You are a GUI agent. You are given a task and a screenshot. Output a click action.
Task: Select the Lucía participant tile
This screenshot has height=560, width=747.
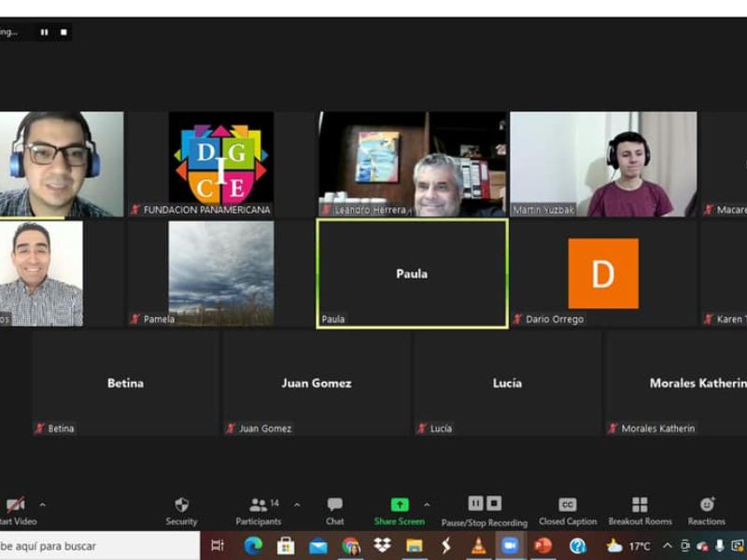(x=507, y=383)
